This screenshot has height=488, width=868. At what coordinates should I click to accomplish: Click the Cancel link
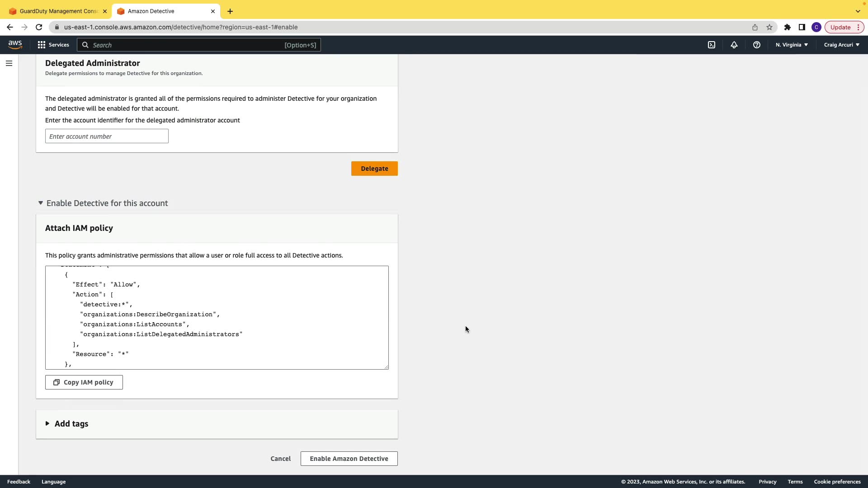(280, 459)
